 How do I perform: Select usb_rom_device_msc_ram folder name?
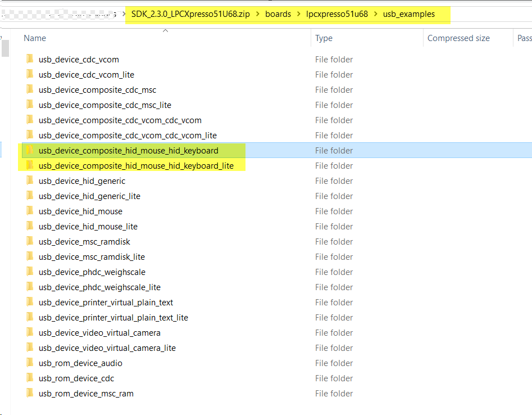click(x=86, y=394)
